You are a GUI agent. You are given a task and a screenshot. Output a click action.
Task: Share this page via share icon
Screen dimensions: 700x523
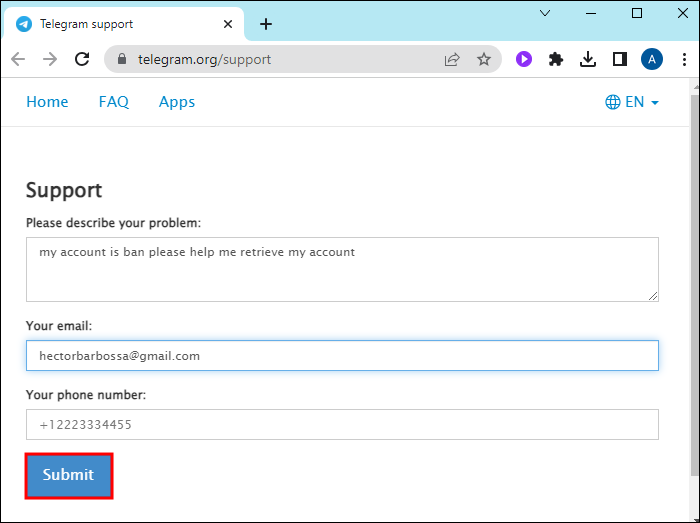point(452,59)
